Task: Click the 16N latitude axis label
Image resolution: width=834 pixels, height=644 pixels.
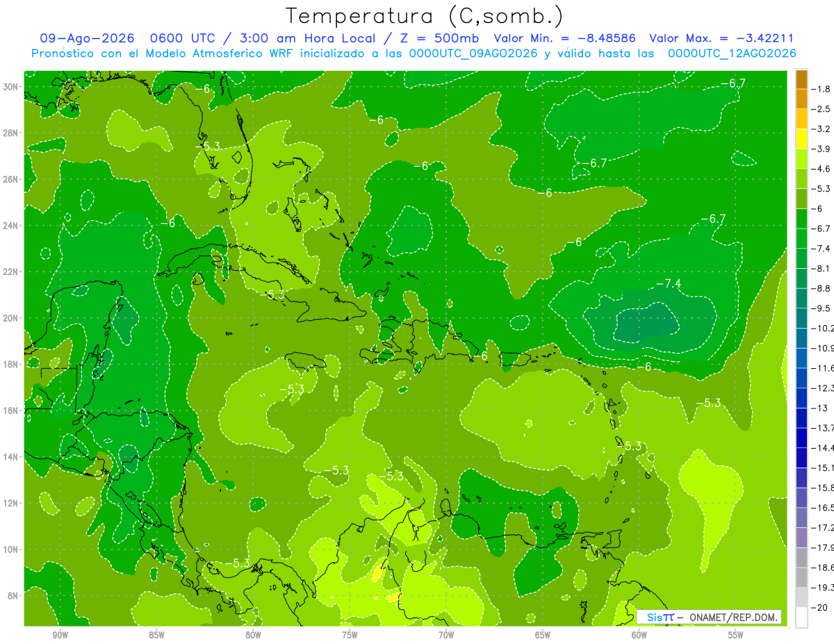Action: [12, 411]
